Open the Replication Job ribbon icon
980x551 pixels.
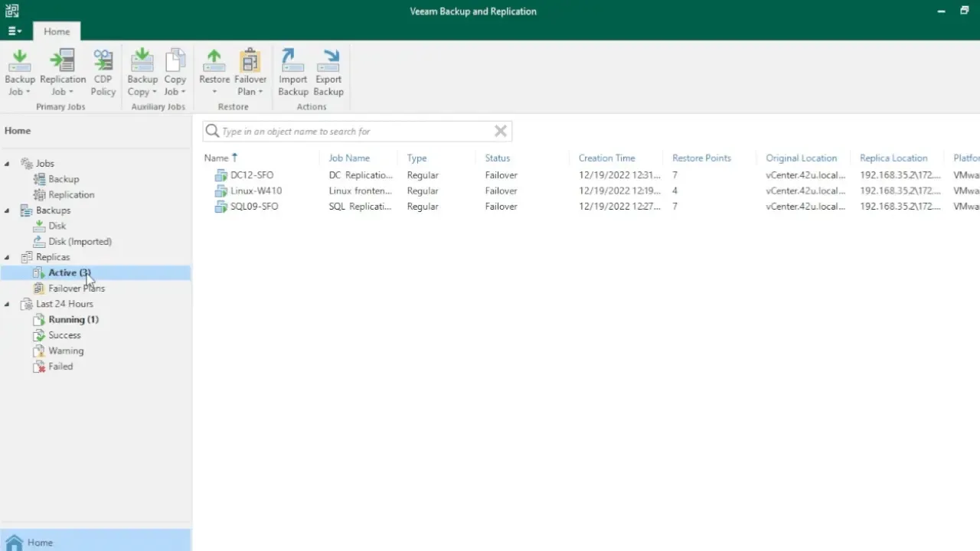[63, 73]
